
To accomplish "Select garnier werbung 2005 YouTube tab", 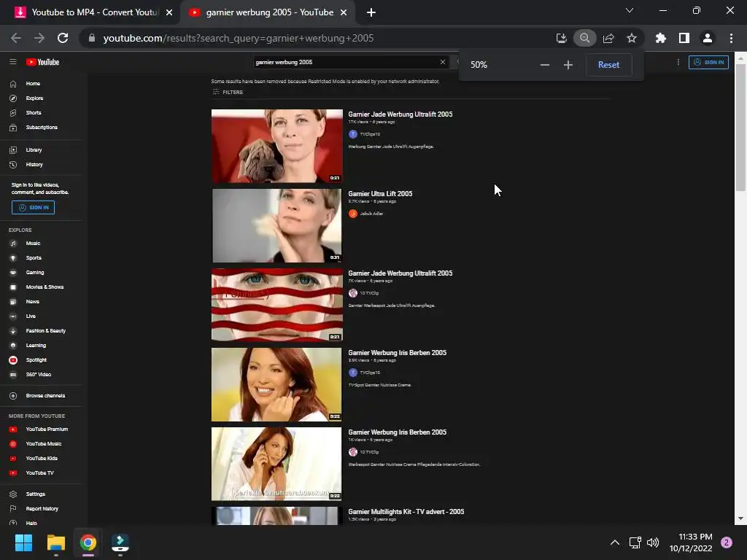I will point(267,12).
